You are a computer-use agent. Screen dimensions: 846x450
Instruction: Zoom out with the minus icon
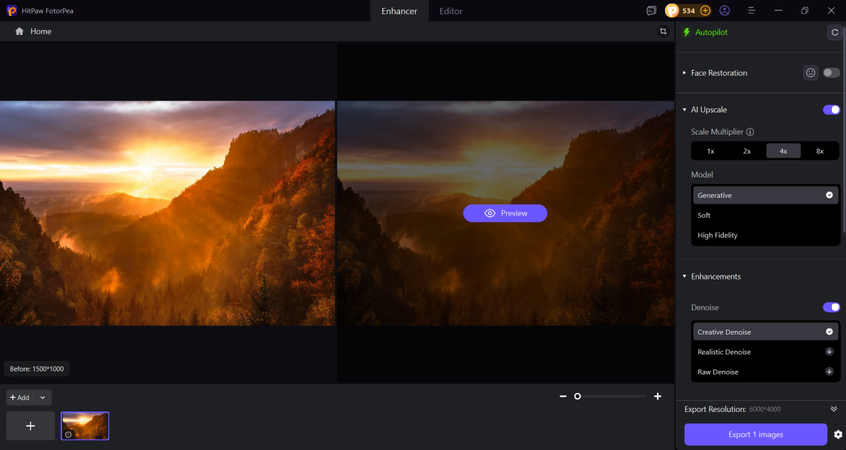click(x=563, y=396)
